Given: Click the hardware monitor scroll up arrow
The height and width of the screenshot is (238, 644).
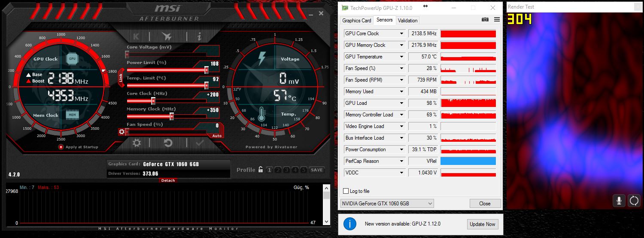Looking at the screenshot, I should [x=327, y=188].
